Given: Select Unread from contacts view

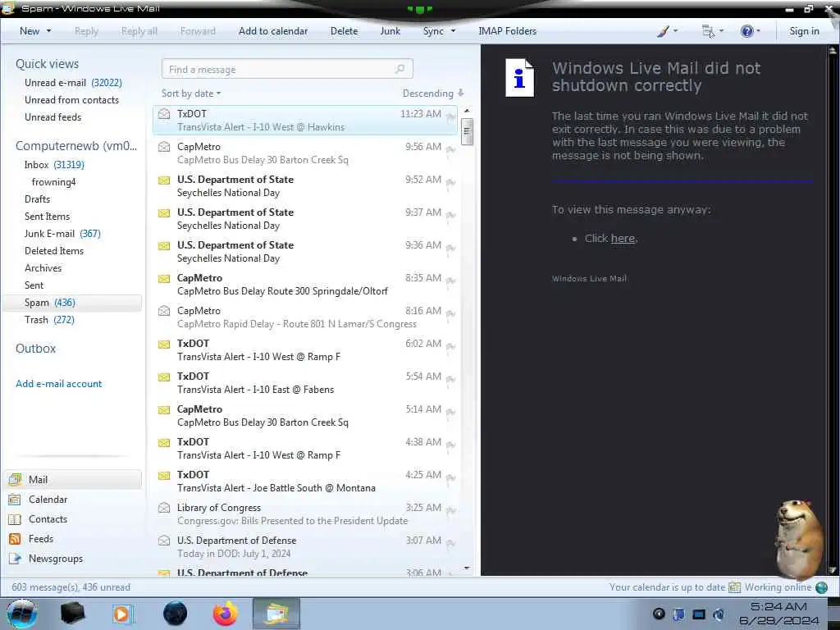Looking at the screenshot, I should 72,99.
